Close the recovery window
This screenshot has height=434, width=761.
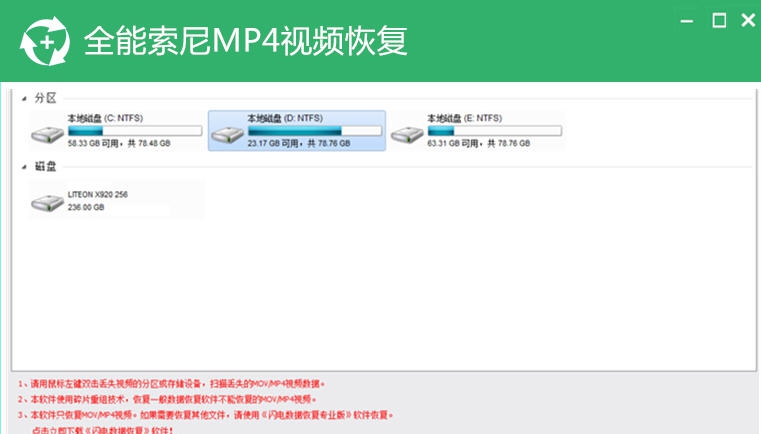click(x=748, y=20)
